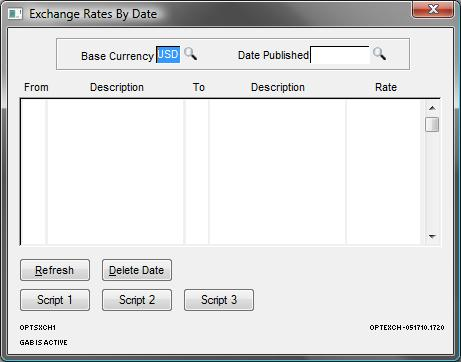Open Base Currency lookup magnifier

pyautogui.click(x=190, y=54)
